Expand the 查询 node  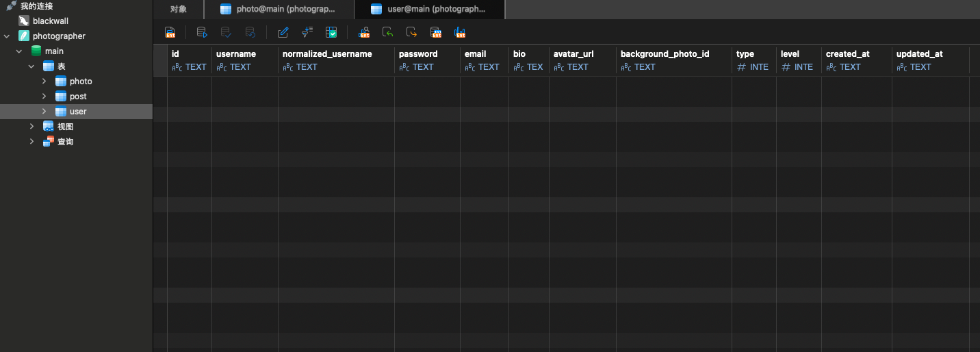pyautogui.click(x=31, y=142)
